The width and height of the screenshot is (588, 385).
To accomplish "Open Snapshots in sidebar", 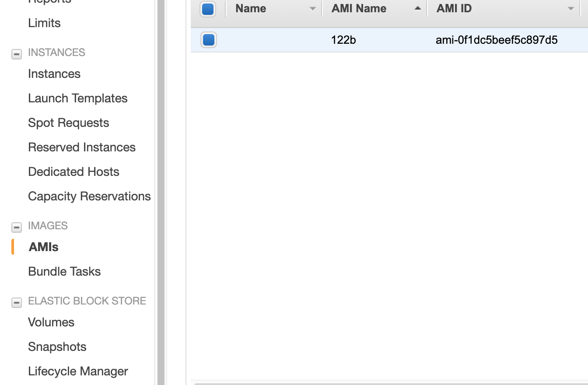I will 57,346.
